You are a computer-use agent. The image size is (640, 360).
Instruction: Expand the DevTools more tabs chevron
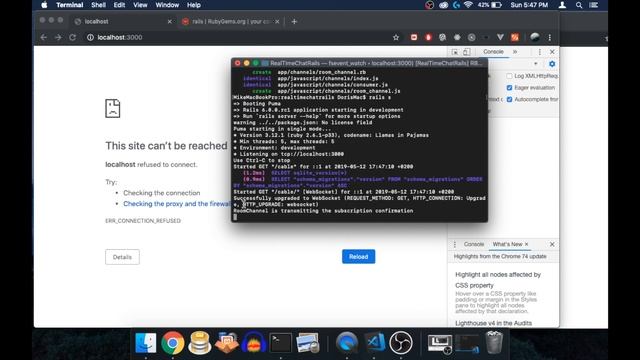[x=515, y=52]
